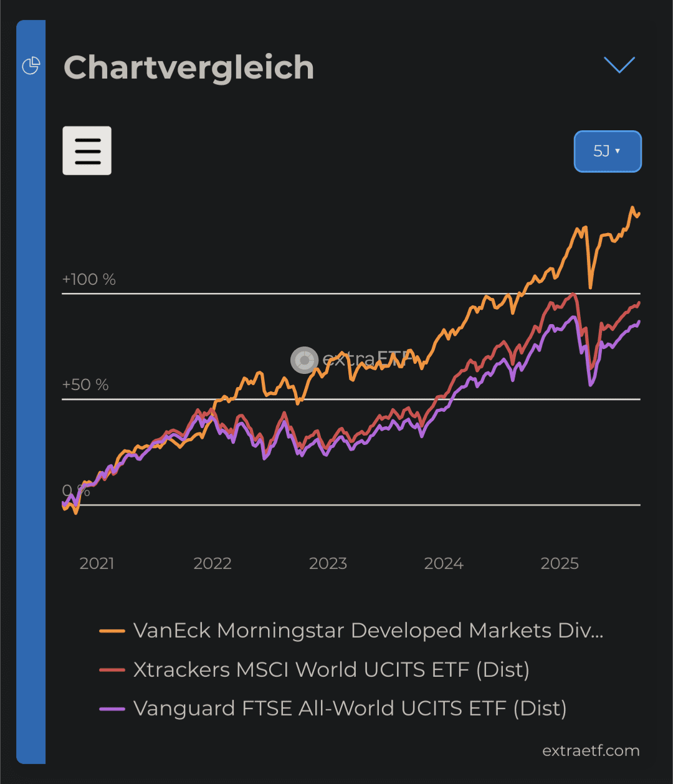
Task: Toggle Vanguard FTSE All-World series visibility
Action: click(x=350, y=709)
